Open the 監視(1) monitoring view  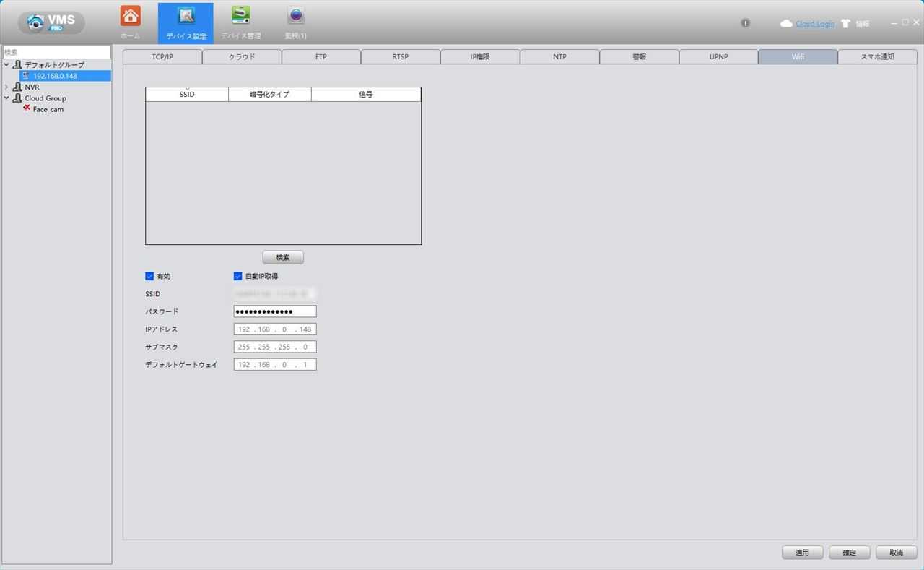(296, 22)
